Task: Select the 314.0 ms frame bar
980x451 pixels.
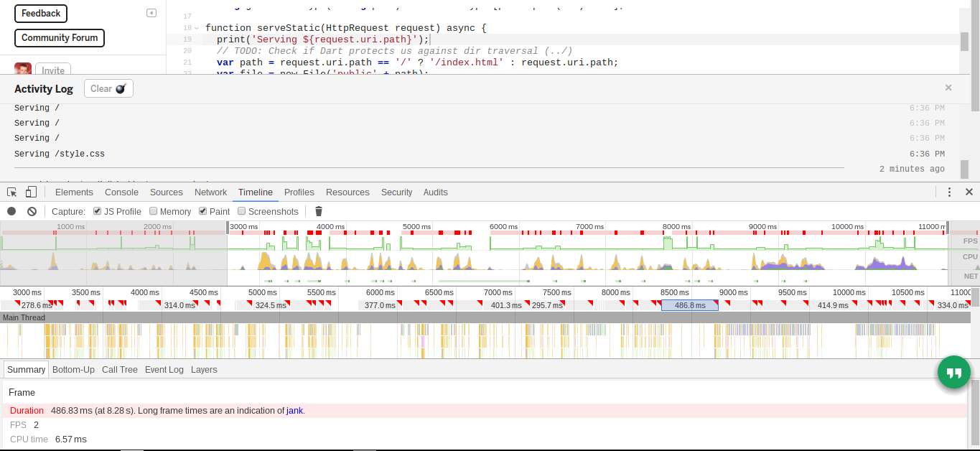Action: (179, 305)
